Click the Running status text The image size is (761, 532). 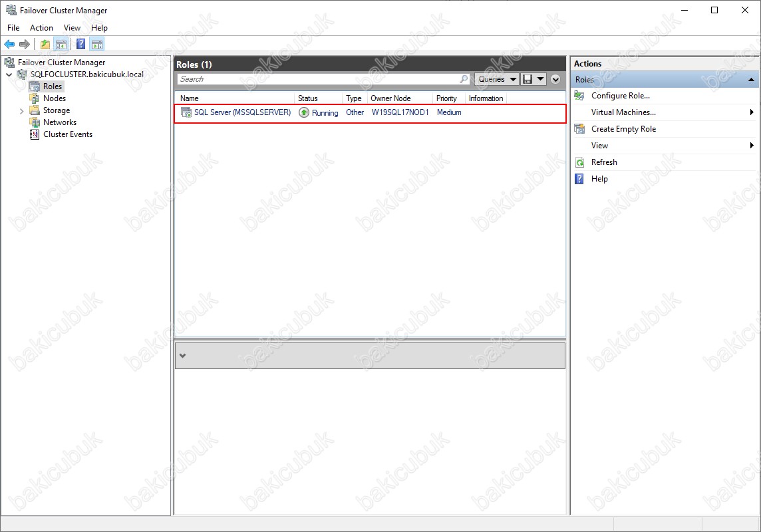coord(325,113)
